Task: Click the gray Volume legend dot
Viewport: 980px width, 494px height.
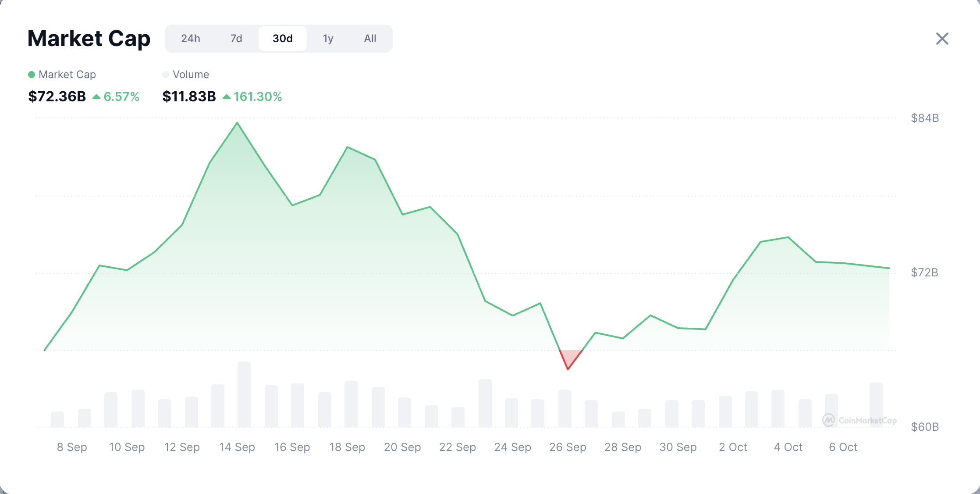Action: point(166,74)
